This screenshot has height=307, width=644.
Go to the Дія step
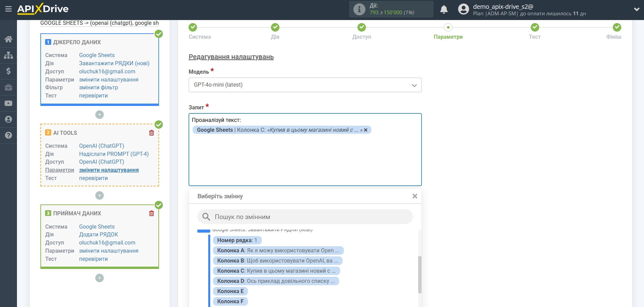click(x=275, y=31)
